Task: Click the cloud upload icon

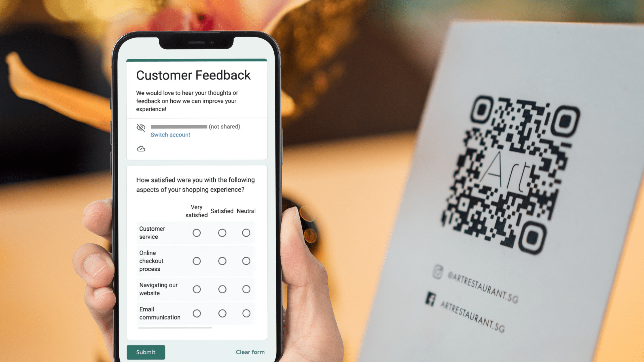Action: click(x=141, y=149)
